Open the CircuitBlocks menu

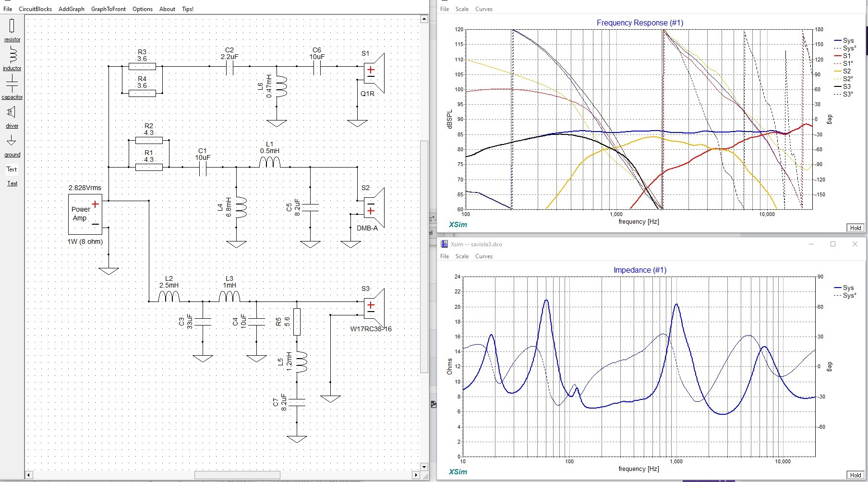click(x=35, y=9)
